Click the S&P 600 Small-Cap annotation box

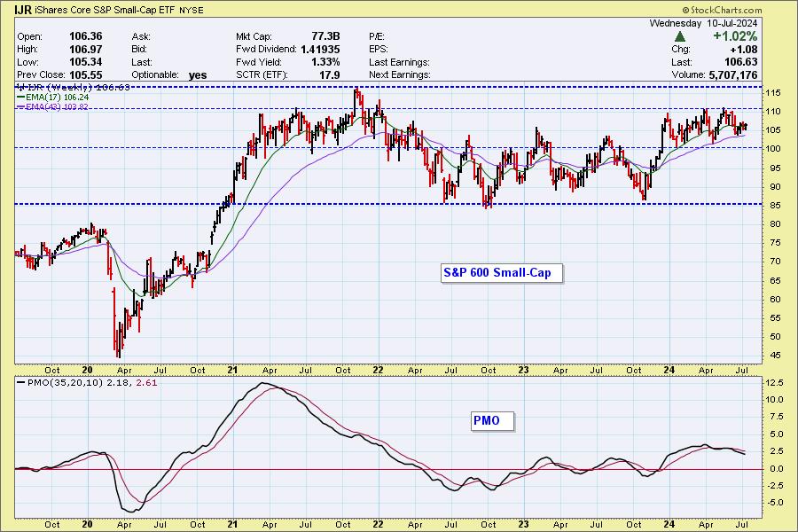click(502, 273)
